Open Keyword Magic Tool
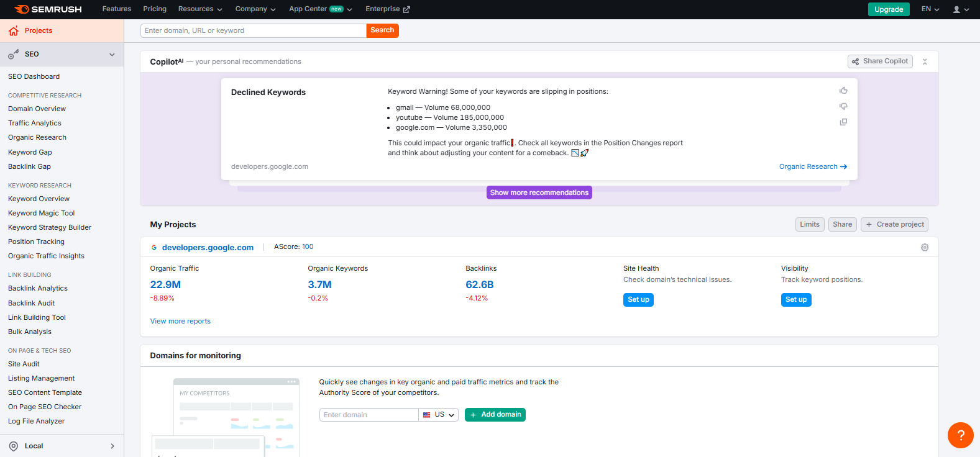 tap(41, 213)
